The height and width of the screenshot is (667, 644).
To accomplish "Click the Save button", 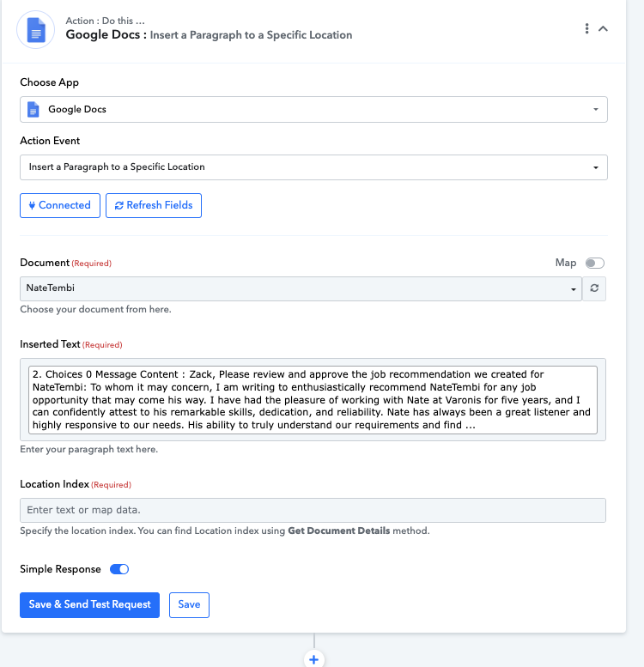I will point(189,605).
